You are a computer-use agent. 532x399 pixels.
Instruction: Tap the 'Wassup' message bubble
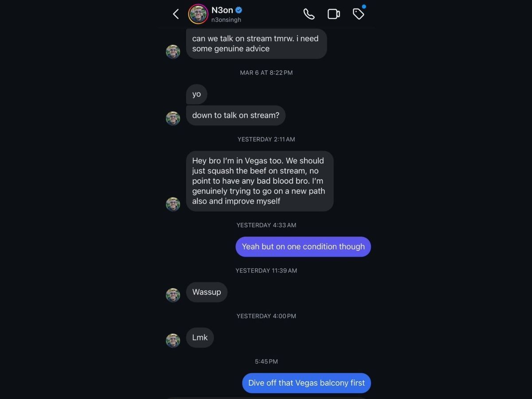tap(207, 292)
